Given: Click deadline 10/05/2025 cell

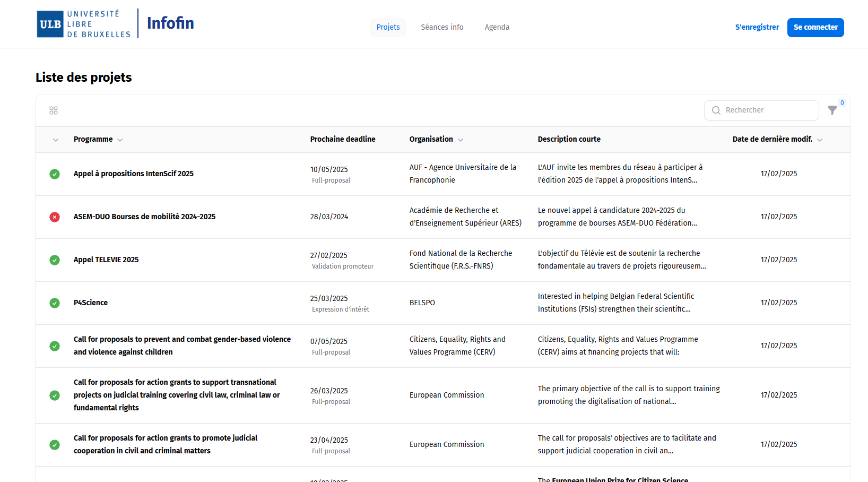Looking at the screenshot, I should pyautogui.click(x=330, y=174).
